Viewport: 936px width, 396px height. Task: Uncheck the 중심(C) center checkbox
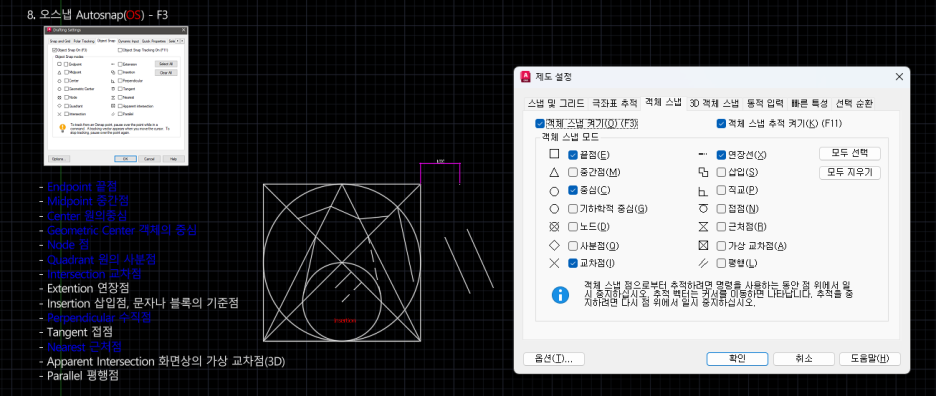[573, 191]
